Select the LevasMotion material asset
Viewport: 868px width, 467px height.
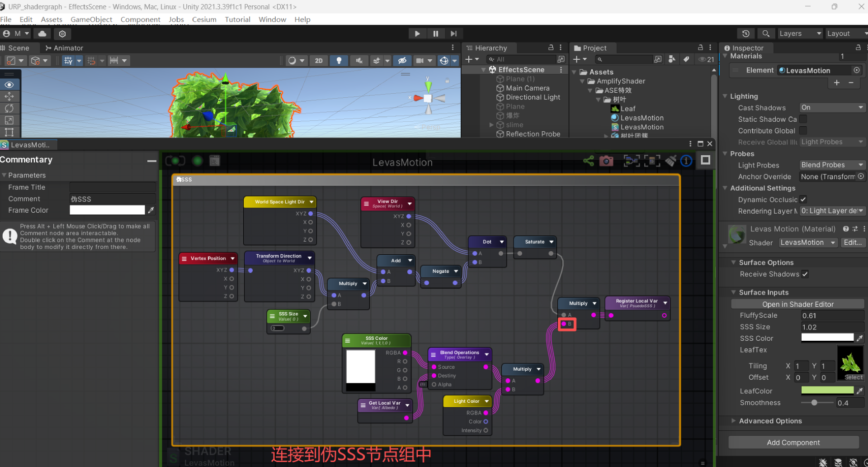(x=637, y=118)
